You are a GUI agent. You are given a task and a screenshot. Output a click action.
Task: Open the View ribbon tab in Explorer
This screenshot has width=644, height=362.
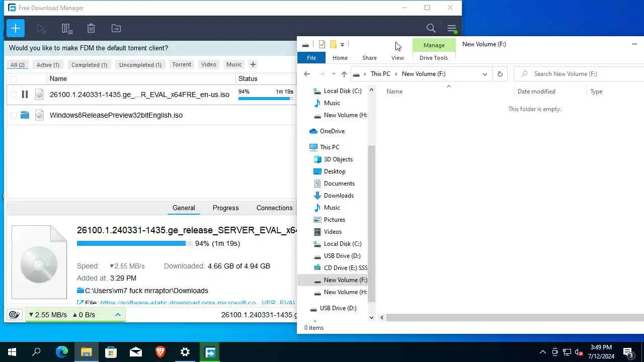click(397, 58)
